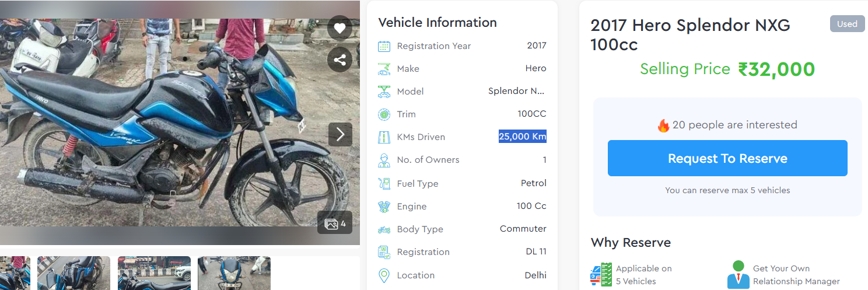
Task: Click the highlighted 25,000 Km value
Action: (x=522, y=137)
